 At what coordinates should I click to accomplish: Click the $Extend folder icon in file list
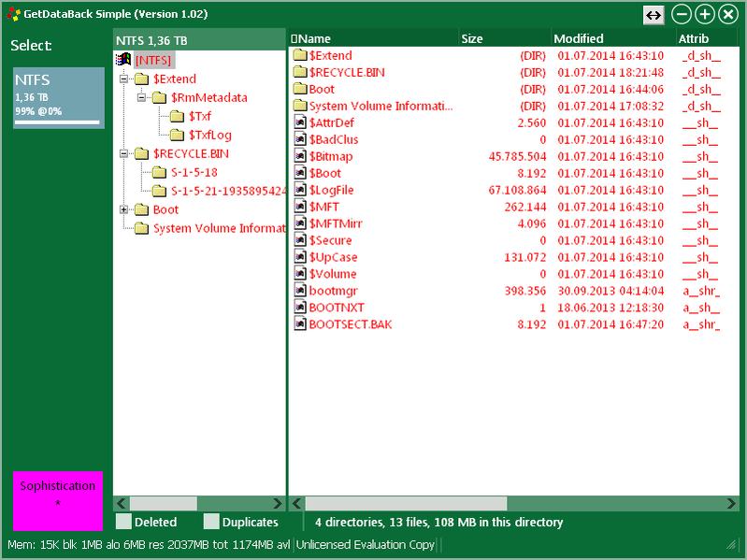[300, 55]
